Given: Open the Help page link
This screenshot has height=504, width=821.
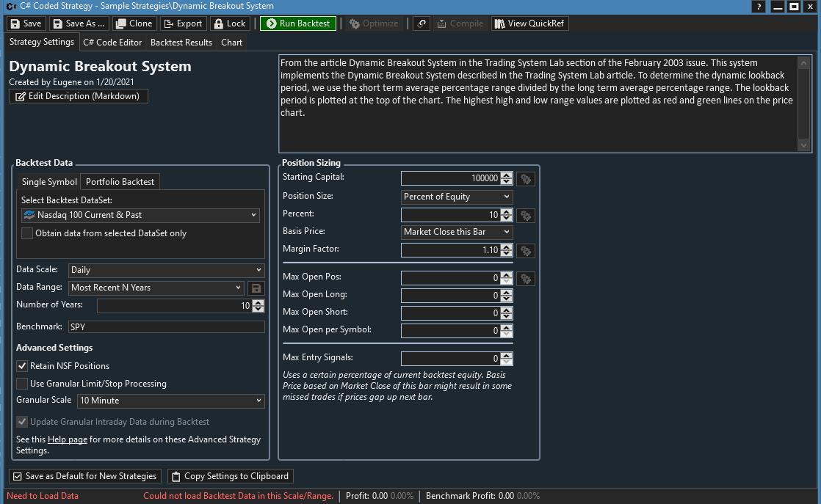Looking at the screenshot, I should [x=68, y=439].
